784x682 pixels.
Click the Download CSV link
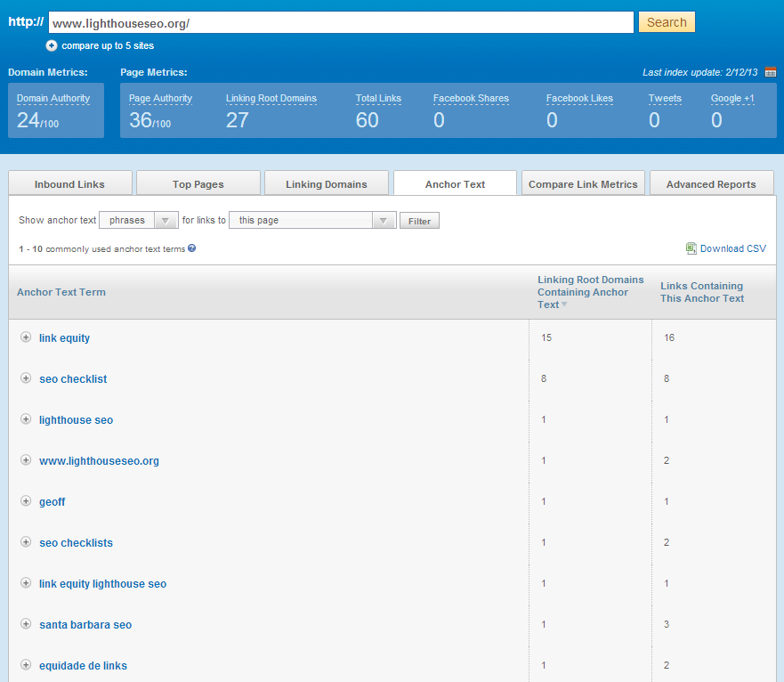pyautogui.click(x=732, y=248)
